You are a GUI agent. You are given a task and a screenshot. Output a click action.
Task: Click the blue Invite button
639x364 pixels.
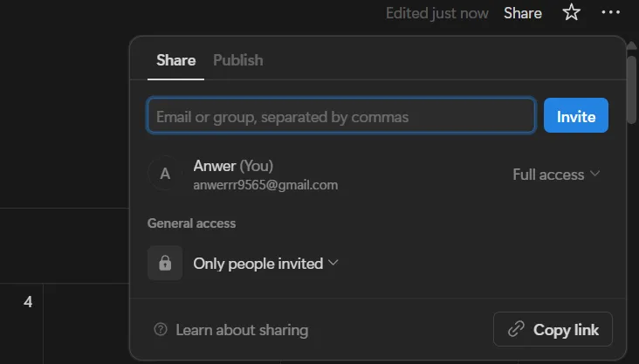click(576, 115)
